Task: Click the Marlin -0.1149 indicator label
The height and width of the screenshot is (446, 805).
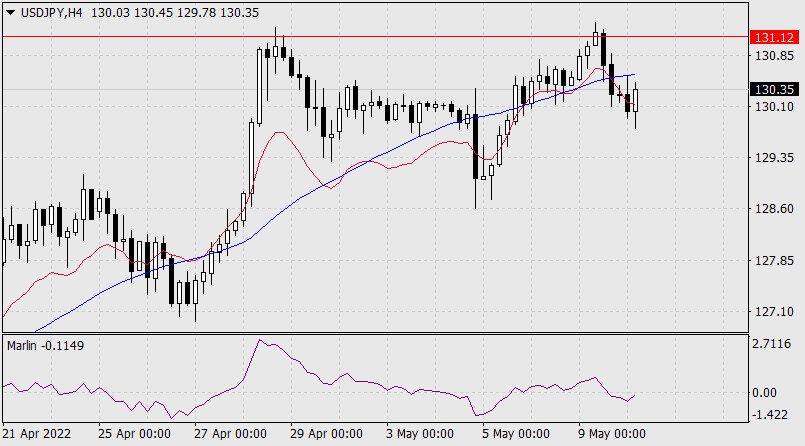Action: point(45,346)
